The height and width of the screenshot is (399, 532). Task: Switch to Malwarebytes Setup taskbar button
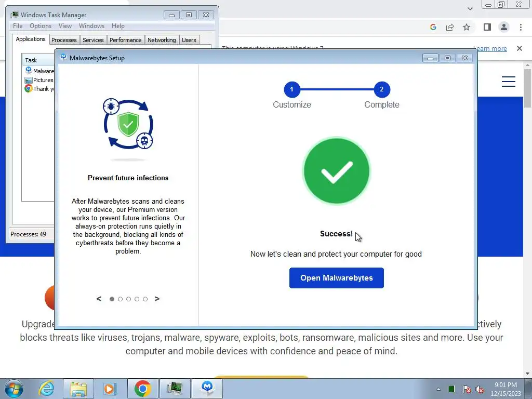(207, 389)
